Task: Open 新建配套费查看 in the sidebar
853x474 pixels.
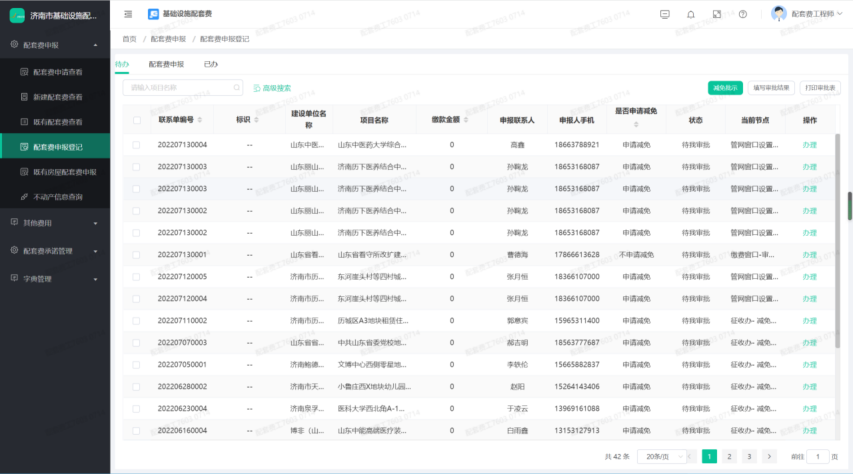Action: tap(58, 97)
